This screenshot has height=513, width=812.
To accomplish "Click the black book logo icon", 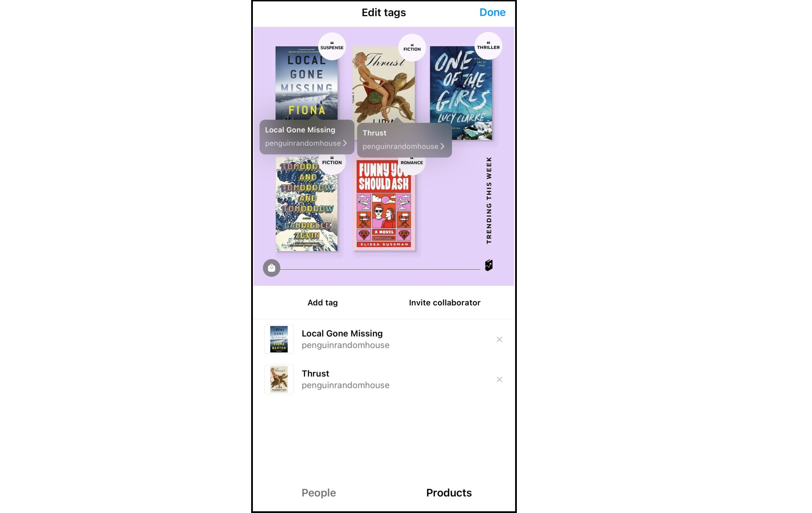I will click(x=489, y=265).
